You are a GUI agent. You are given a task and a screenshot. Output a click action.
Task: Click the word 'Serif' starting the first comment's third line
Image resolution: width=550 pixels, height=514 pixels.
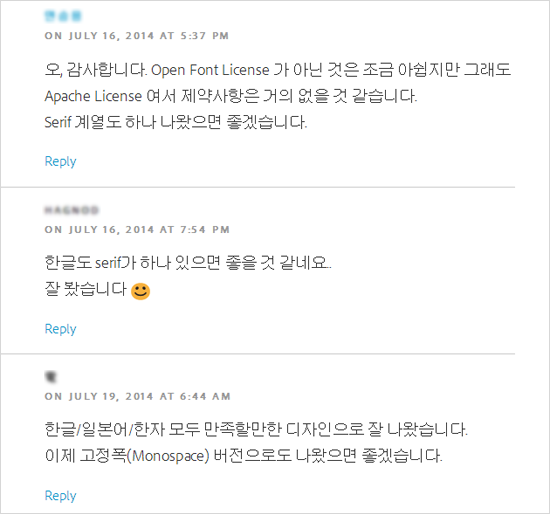pyautogui.click(x=58, y=122)
